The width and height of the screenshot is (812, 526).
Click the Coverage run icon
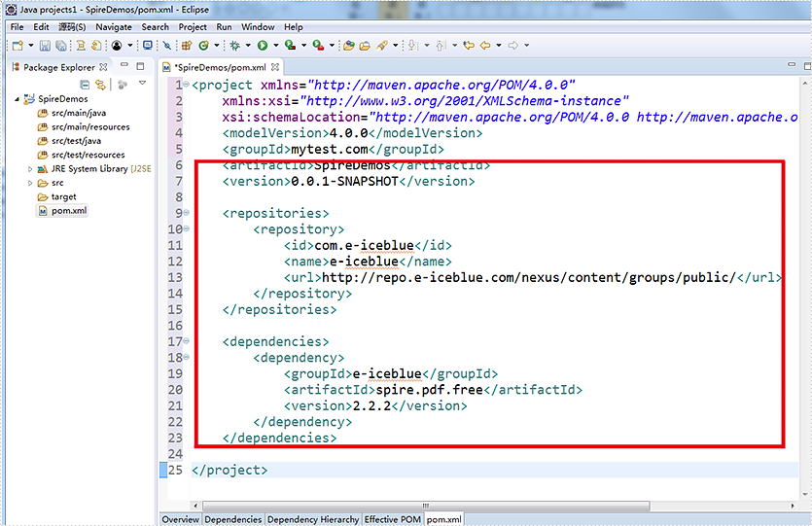pyautogui.click(x=291, y=46)
